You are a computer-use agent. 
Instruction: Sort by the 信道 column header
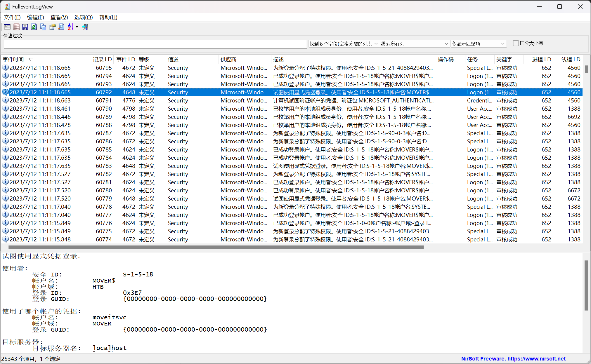[x=192, y=60]
